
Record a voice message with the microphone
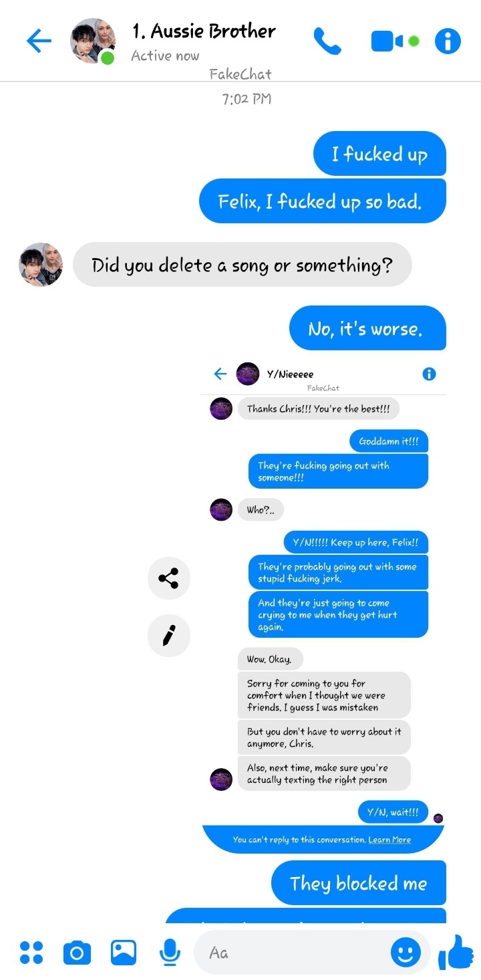(170, 952)
